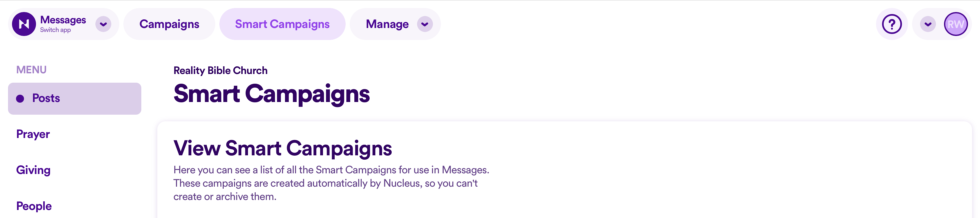The width and height of the screenshot is (980, 218).
Task: Click the Smart Campaigns page heading
Action: (272, 94)
